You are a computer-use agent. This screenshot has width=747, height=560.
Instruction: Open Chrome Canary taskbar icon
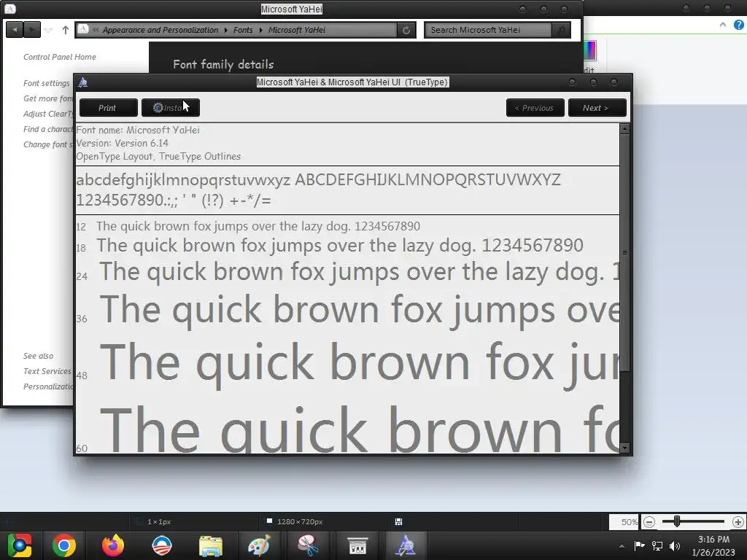19,545
